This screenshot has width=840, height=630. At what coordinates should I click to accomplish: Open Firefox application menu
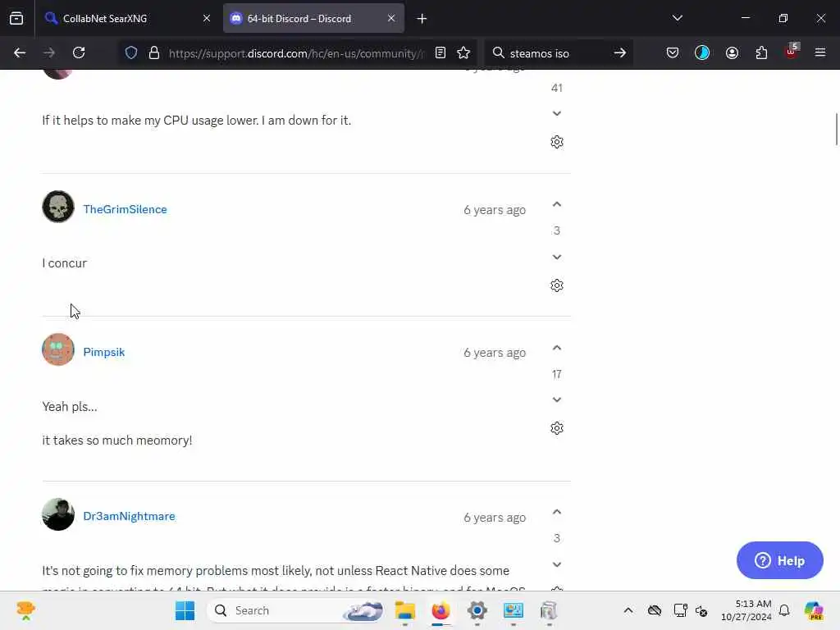[x=820, y=52]
